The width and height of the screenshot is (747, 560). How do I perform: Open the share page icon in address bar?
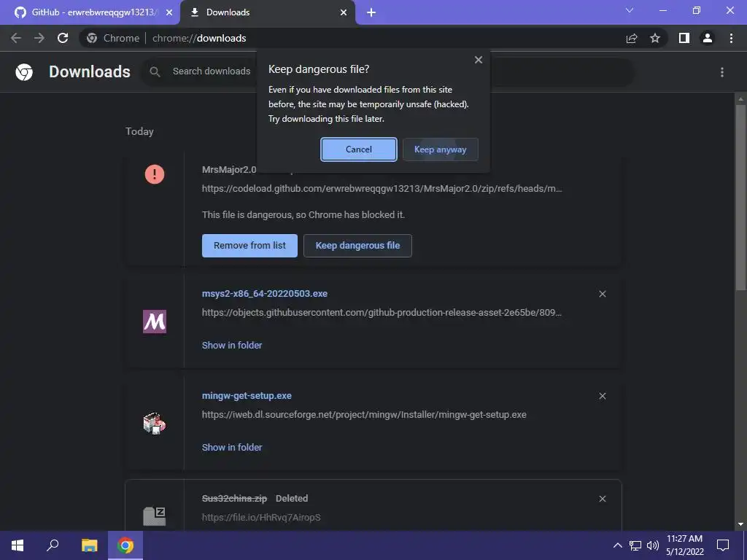point(632,38)
